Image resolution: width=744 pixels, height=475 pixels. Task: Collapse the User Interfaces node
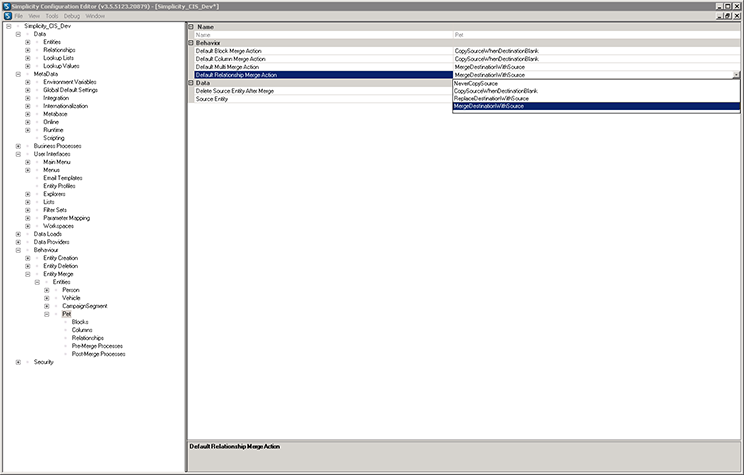coord(18,154)
